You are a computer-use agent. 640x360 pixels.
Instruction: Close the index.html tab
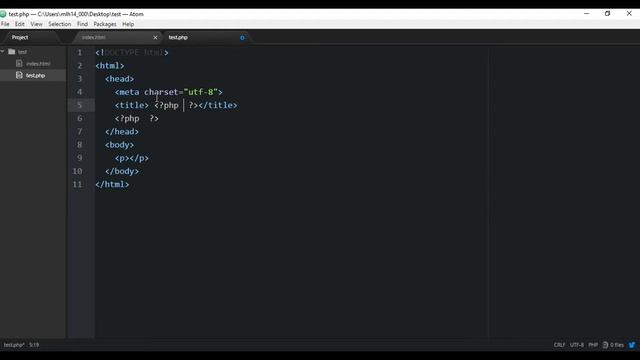[155, 38]
